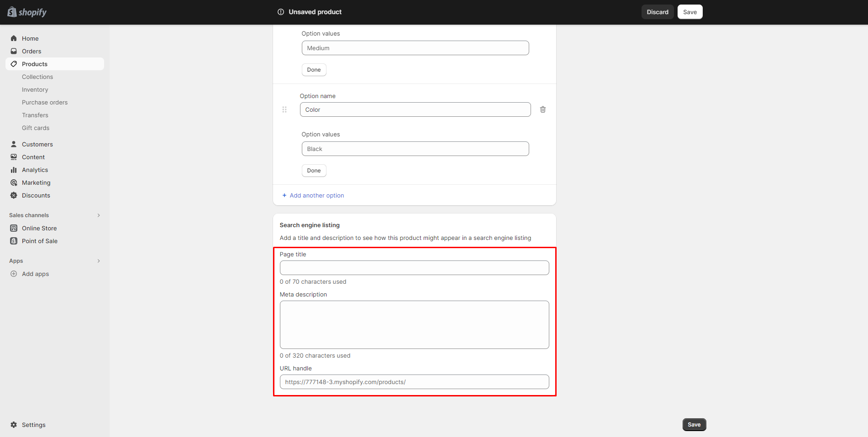The height and width of the screenshot is (437, 868).
Task: Click the Apps heading in sidebar
Action: (x=16, y=261)
